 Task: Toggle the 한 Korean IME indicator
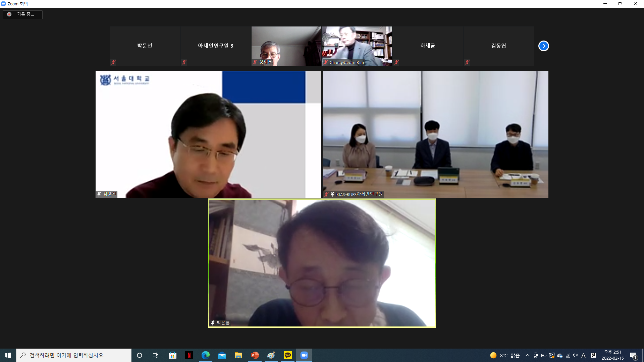(x=593, y=355)
